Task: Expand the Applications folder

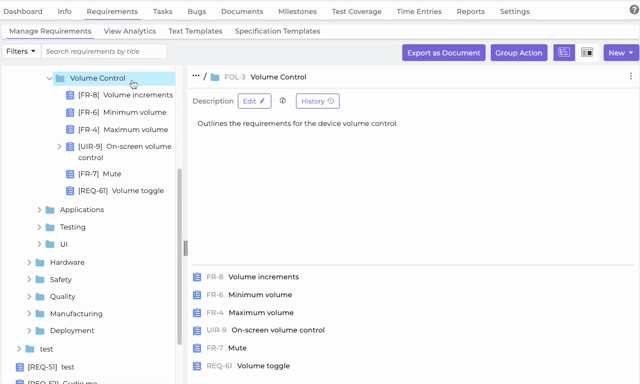Action: tap(39, 210)
